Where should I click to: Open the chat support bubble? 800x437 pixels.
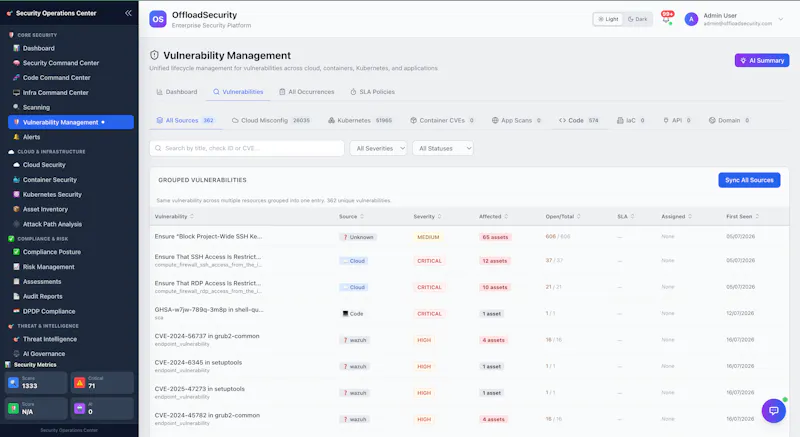[x=773, y=410]
